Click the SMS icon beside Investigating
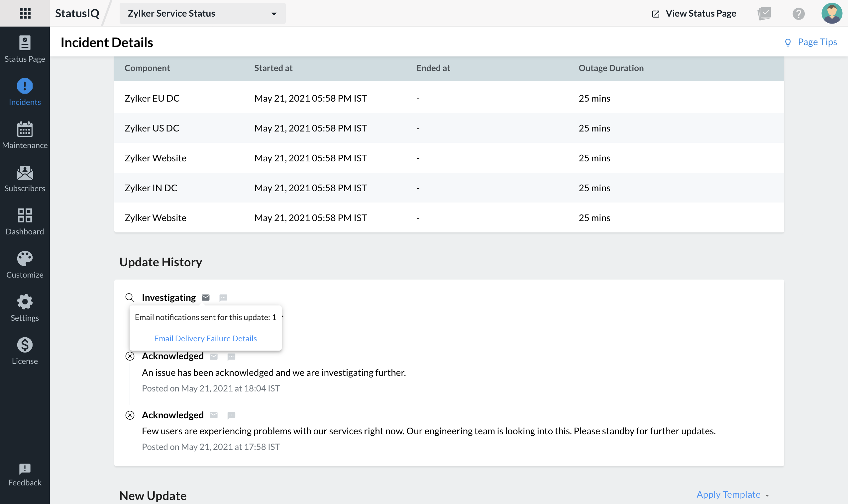The width and height of the screenshot is (848, 504). pyautogui.click(x=223, y=298)
